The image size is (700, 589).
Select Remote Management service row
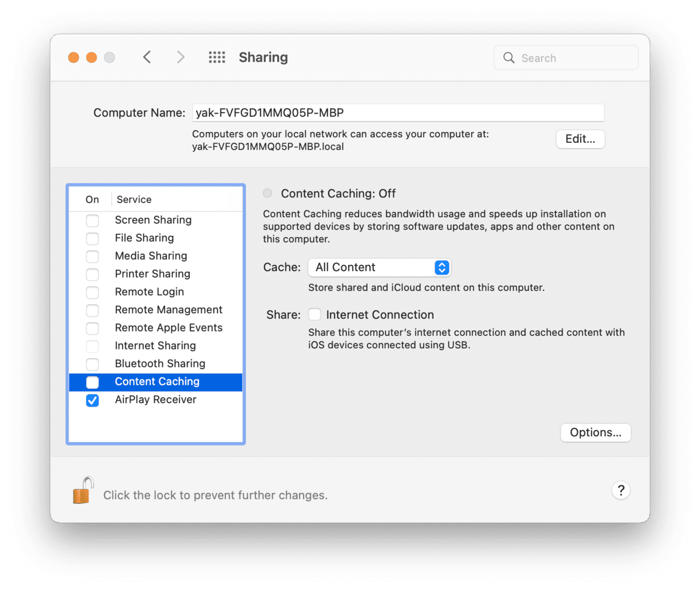click(155, 310)
